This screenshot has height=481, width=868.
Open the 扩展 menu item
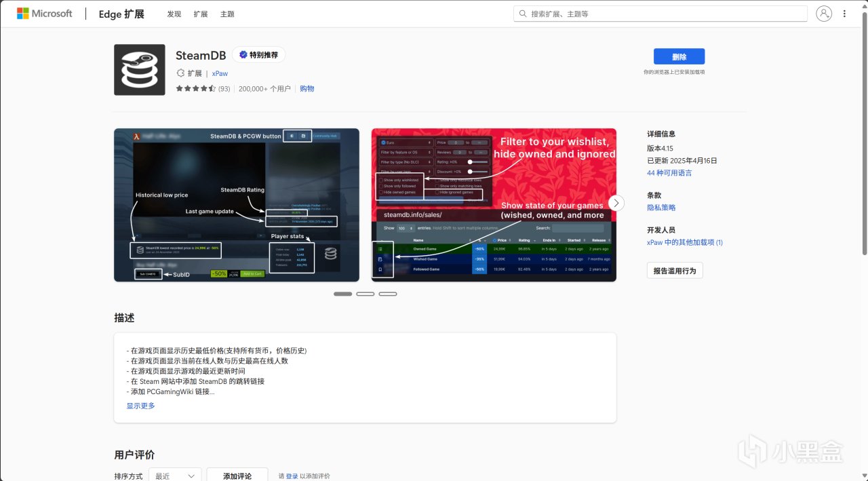coord(201,14)
